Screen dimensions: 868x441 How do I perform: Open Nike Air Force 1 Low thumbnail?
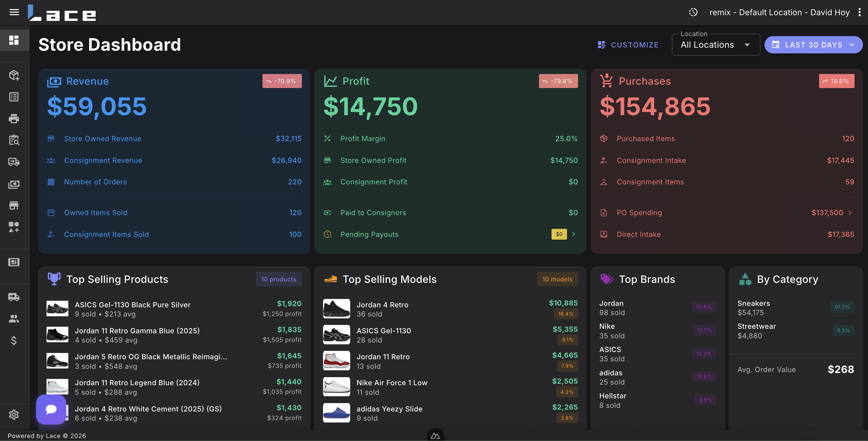336,387
